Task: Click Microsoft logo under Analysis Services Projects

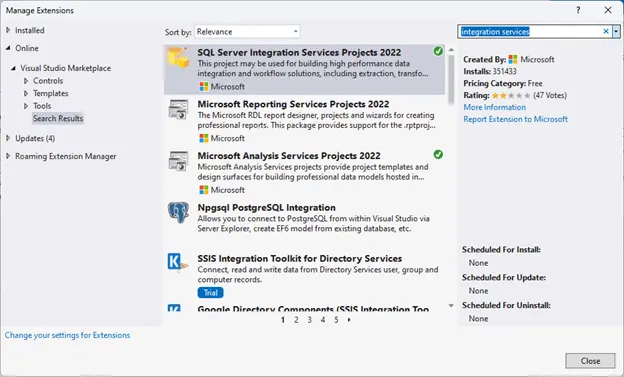Action: pos(204,190)
